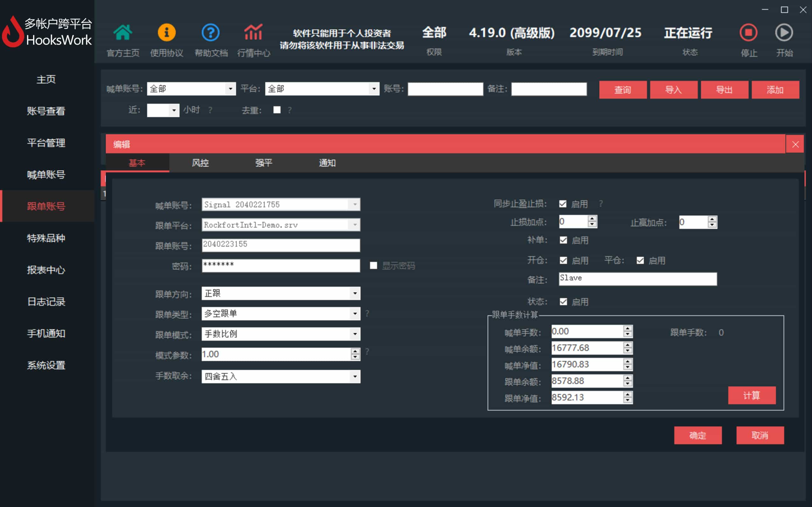Switch to the 风控 tab

(200, 163)
